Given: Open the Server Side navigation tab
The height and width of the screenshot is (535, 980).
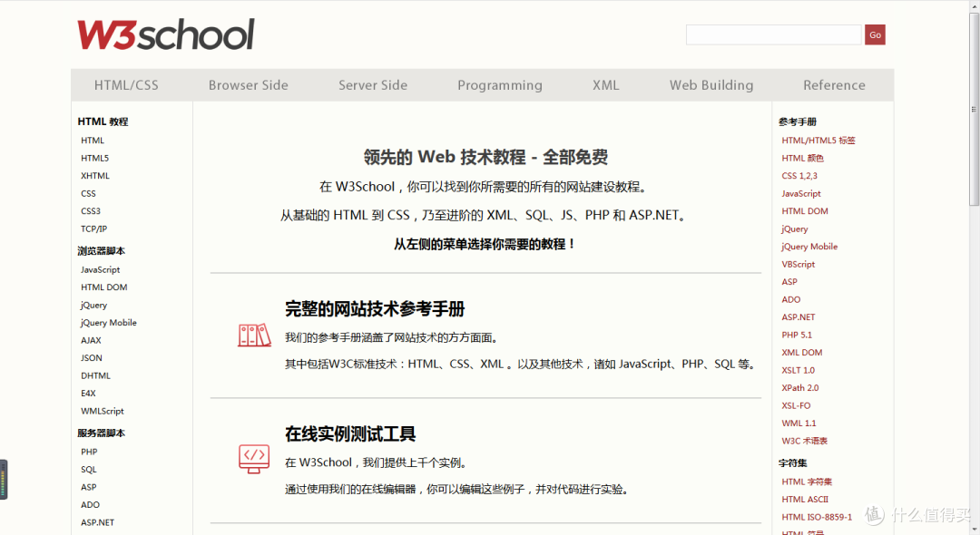Looking at the screenshot, I should [373, 85].
